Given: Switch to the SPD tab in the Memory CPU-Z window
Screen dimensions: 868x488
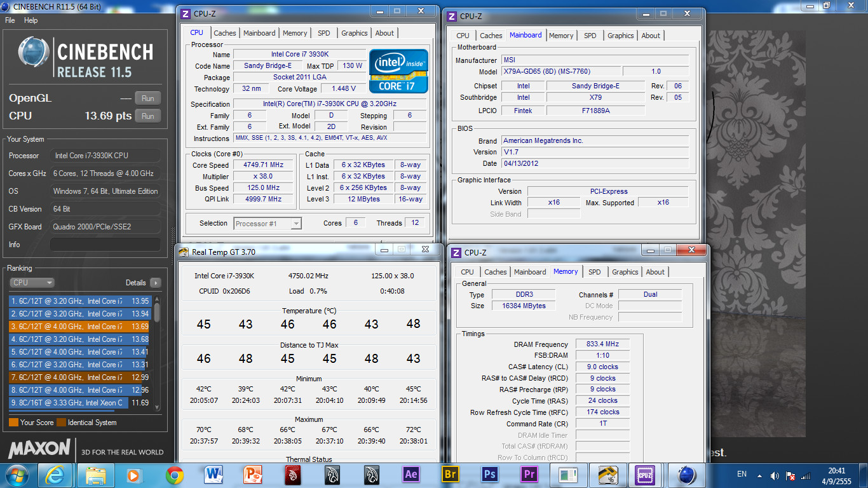Looking at the screenshot, I should (595, 272).
